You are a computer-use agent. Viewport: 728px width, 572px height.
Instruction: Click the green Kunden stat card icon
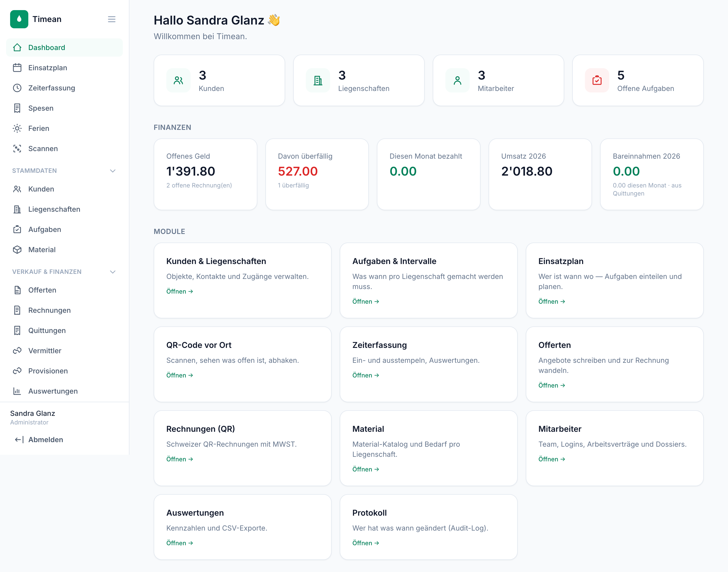point(178,80)
